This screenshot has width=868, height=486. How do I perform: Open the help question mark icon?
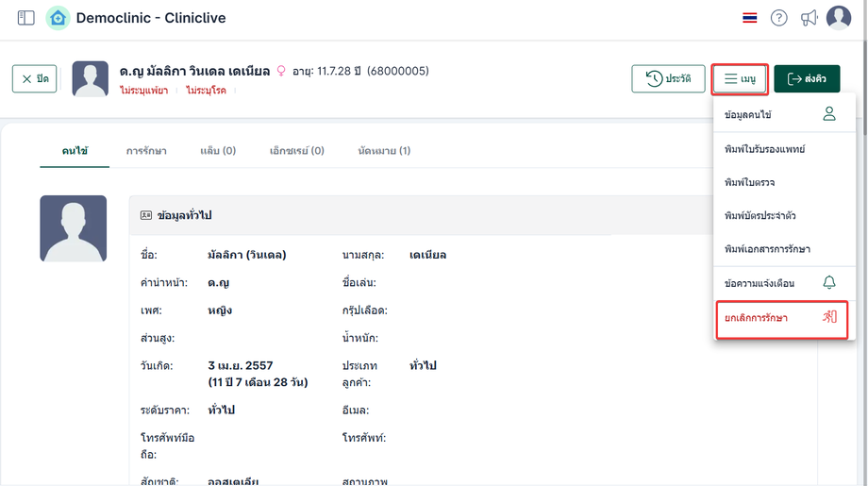click(x=778, y=18)
